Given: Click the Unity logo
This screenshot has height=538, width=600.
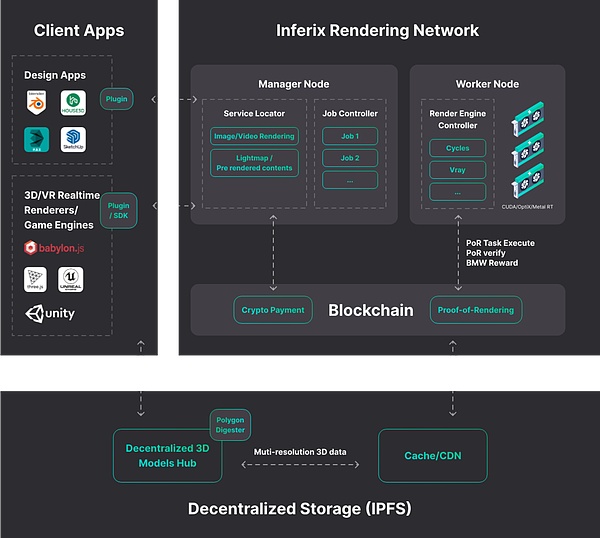Looking at the screenshot, I should [50, 314].
